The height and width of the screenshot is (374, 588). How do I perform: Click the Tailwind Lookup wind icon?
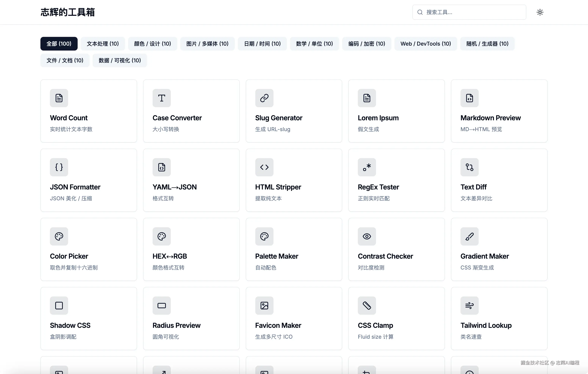click(x=469, y=306)
